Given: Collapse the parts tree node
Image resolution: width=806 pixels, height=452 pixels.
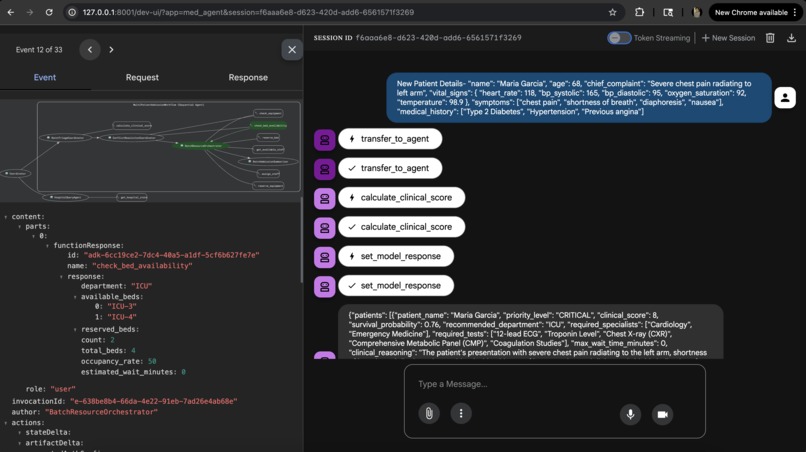Looking at the screenshot, I should (x=20, y=226).
